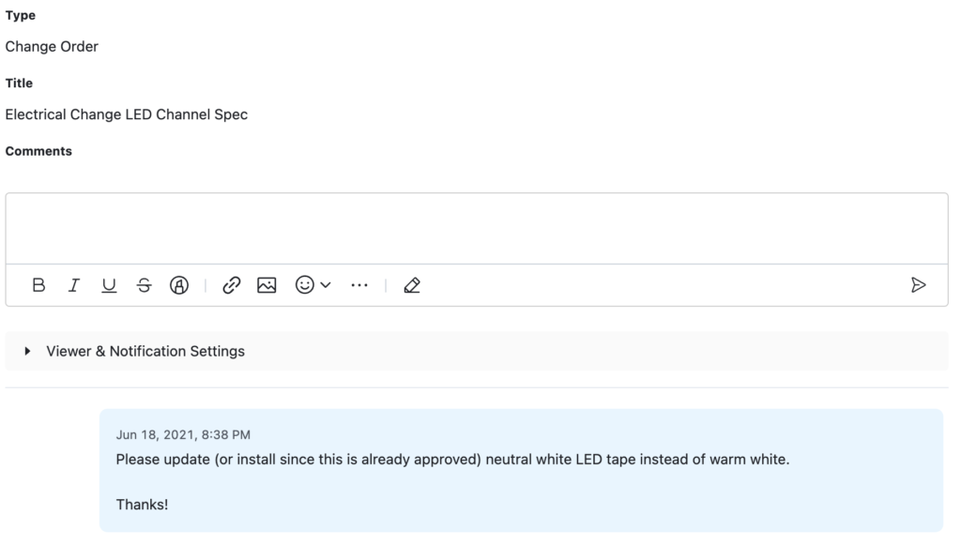
Task: Expand the Viewer & Notification Settings triangle
Action: point(28,351)
